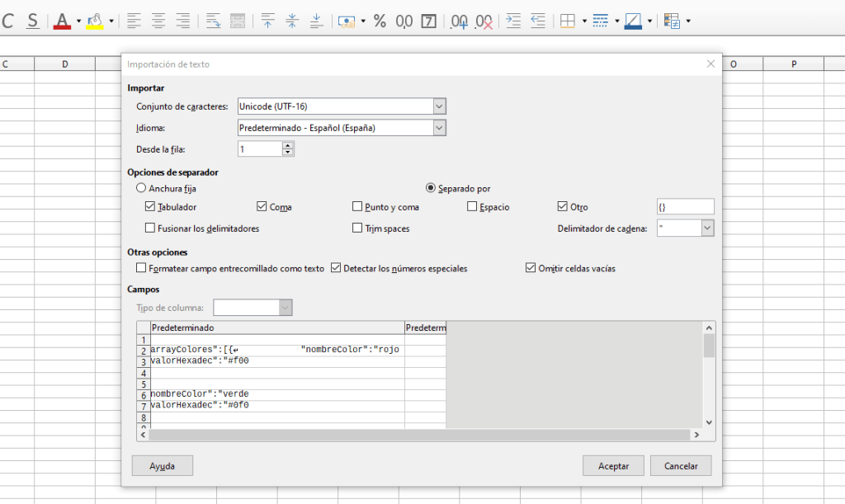Image resolution: width=845 pixels, height=504 pixels.
Task: Enable the Punto y coma checkbox
Action: click(x=357, y=207)
